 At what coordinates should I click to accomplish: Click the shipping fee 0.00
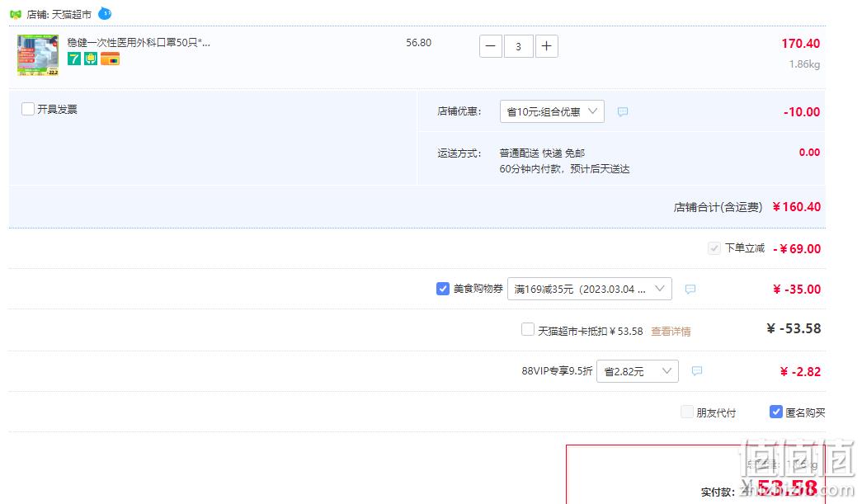coord(809,153)
